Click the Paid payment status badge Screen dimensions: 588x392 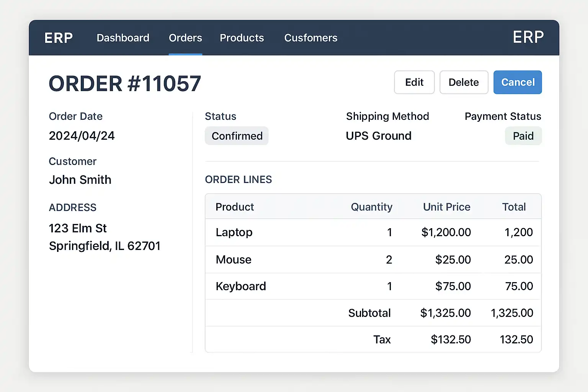pyautogui.click(x=523, y=136)
